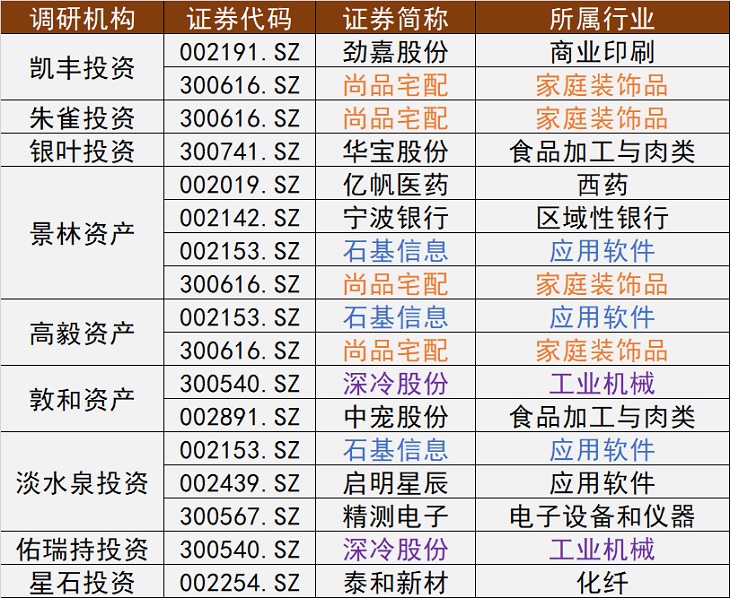The width and height of the screenshot is (730, 598).
Task: Click the 宁波银行 stock name
Action: (x=395, y=217)
